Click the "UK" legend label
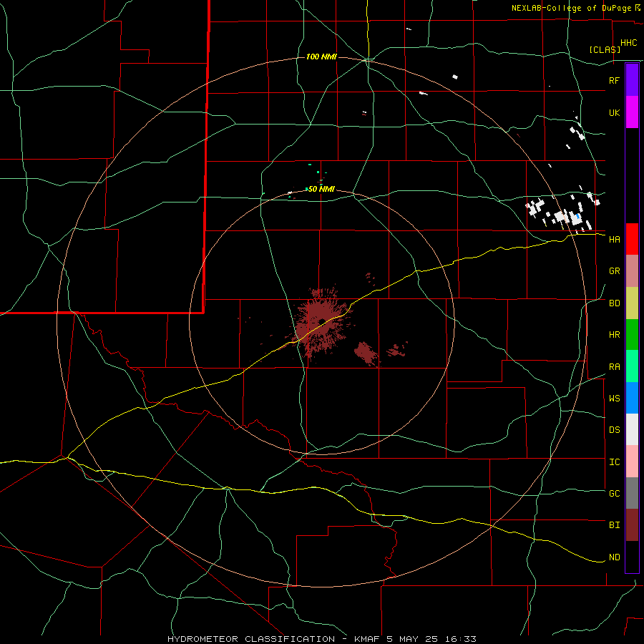Screen dimensions: 644x644 tap(614, 112)
